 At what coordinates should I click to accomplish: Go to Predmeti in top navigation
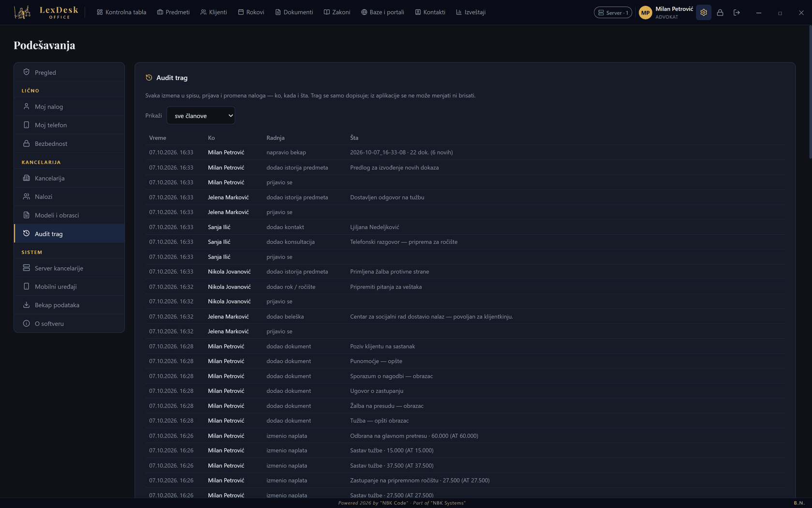click(173, 12)
